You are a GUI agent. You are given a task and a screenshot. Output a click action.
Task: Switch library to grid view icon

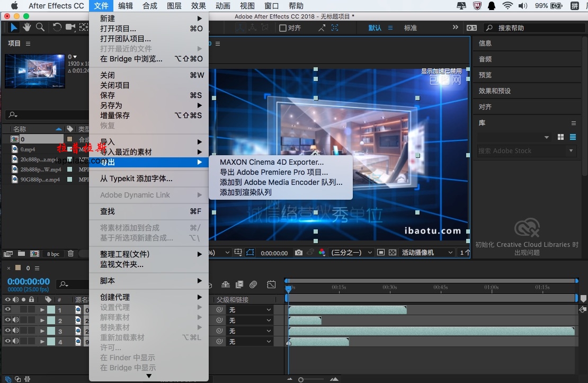[560, 137]
